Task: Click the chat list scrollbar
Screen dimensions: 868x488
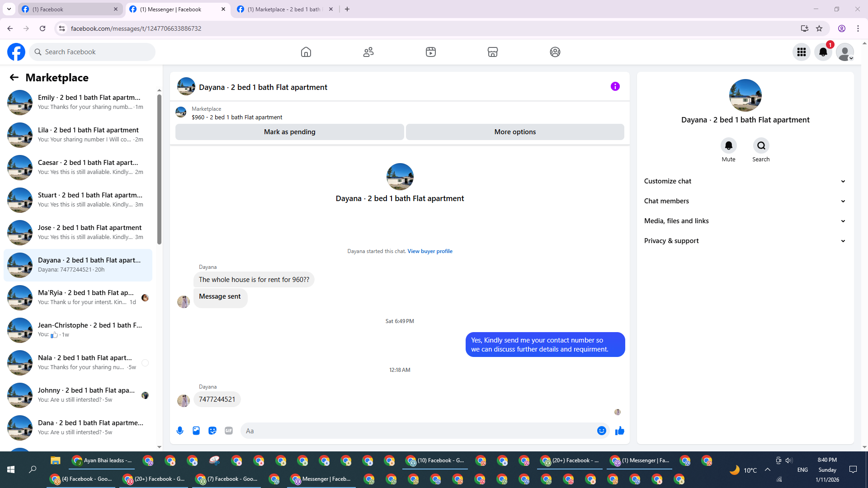Action: (159, 169)
